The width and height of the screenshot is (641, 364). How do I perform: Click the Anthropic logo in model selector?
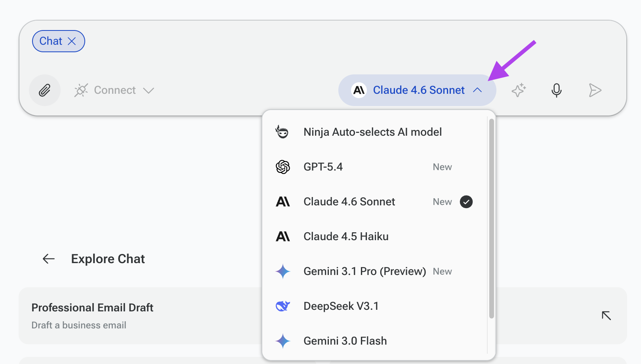pos(359,90)
